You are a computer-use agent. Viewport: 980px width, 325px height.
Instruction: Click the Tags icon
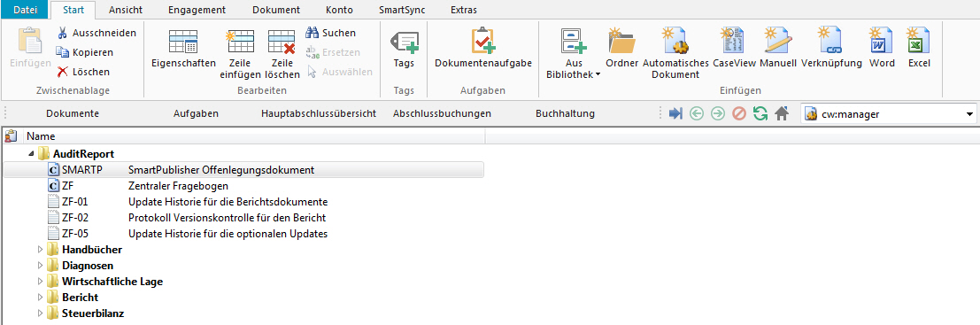[405, 42]
